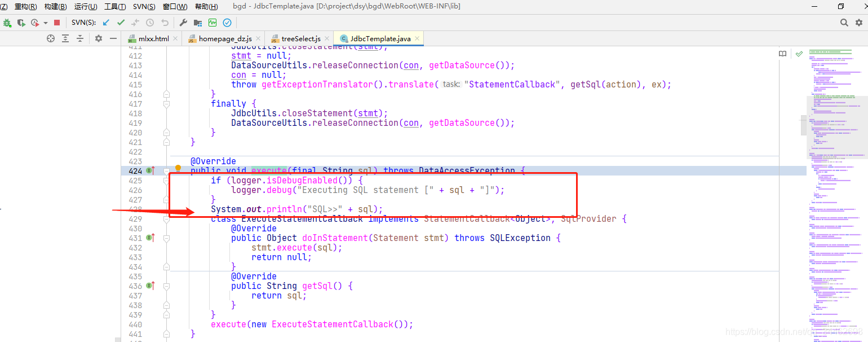Screen dimensions: 868x342
Task: Fold ExecuteStatementCallback class at line 429
Action: [x=166, y=219]
